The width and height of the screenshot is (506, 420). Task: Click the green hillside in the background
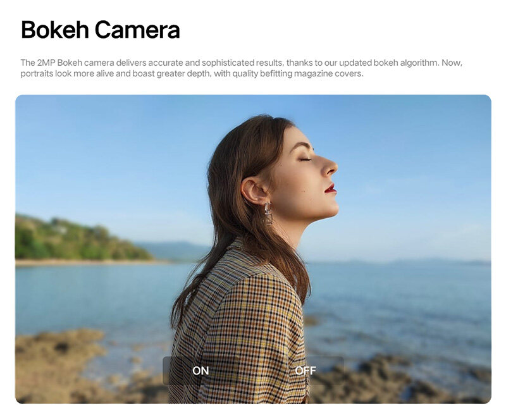[x=70, y=240]
